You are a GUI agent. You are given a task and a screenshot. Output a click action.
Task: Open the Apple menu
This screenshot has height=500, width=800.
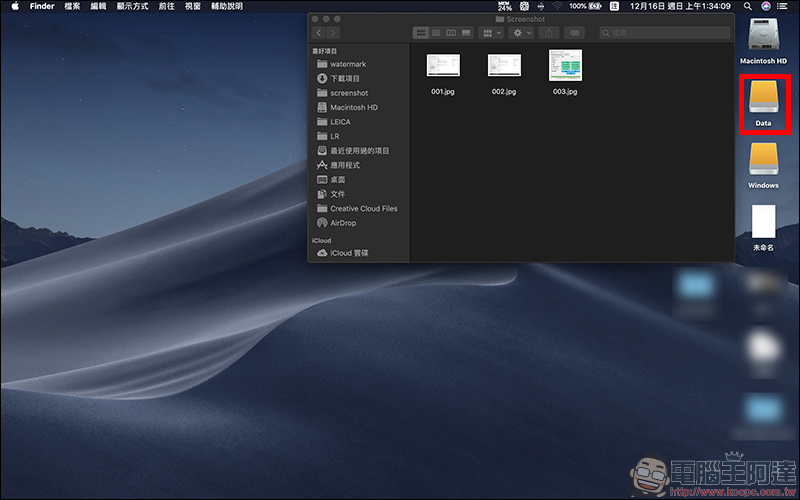[15, 6]
